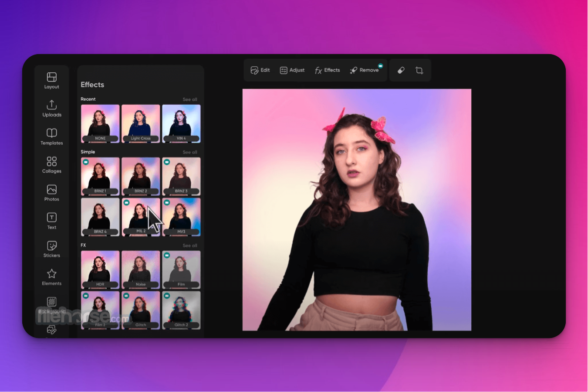Select the BRNZ 2 effect thumbnail
Viewport: 588px width, 392px height.
tap(141, 177)
